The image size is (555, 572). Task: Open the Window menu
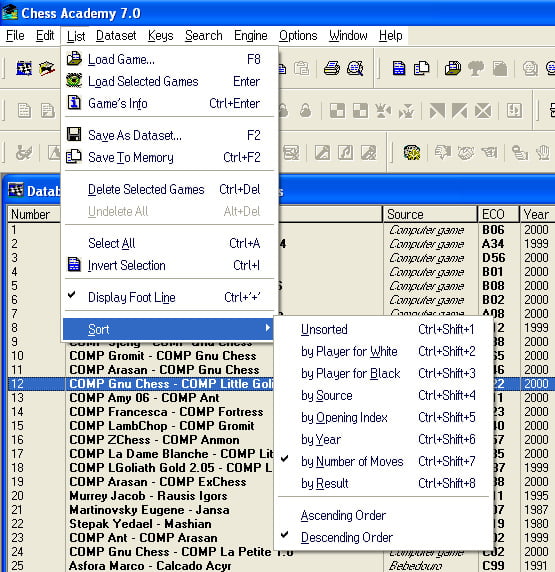pyautogui.click(x=348, y=36)
